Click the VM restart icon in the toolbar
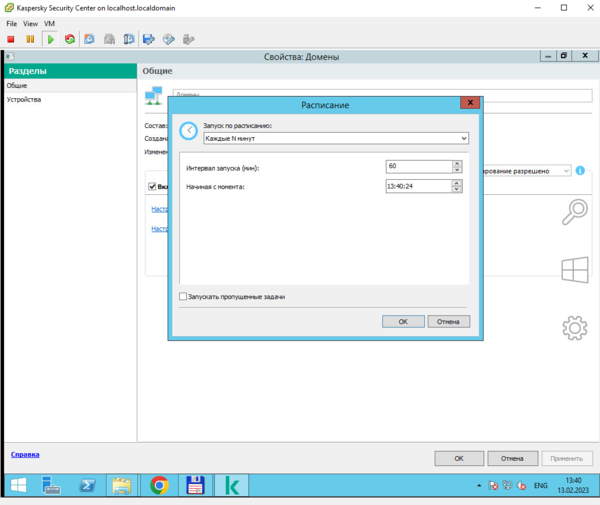This screenshot has width=600, height=505. 69,39
